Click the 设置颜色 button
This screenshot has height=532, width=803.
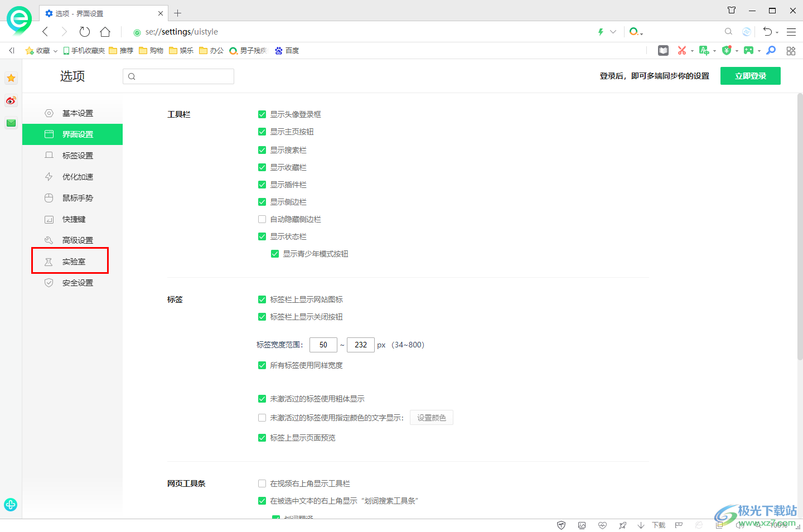tap(432, 418)
